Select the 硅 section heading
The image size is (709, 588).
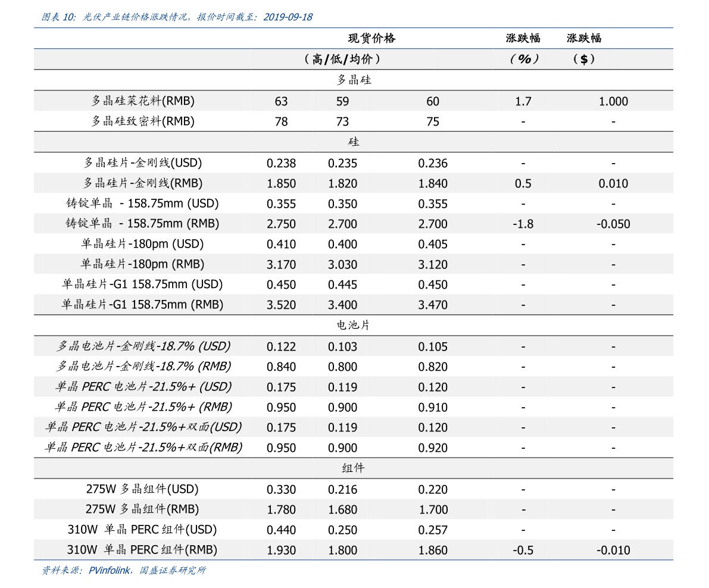(354, 142)
